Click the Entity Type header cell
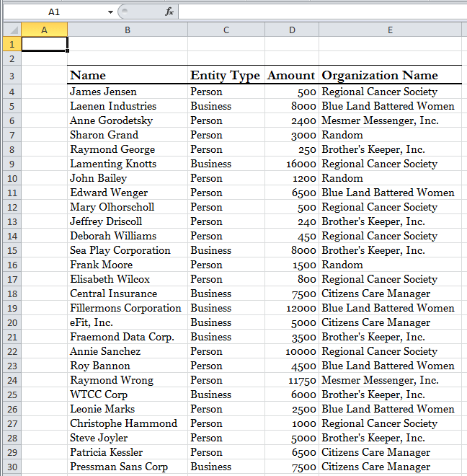 click(x=226, y=75)
